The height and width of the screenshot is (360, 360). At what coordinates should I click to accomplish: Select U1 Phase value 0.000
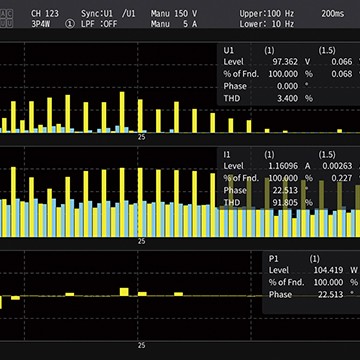[x=287, y=86]
